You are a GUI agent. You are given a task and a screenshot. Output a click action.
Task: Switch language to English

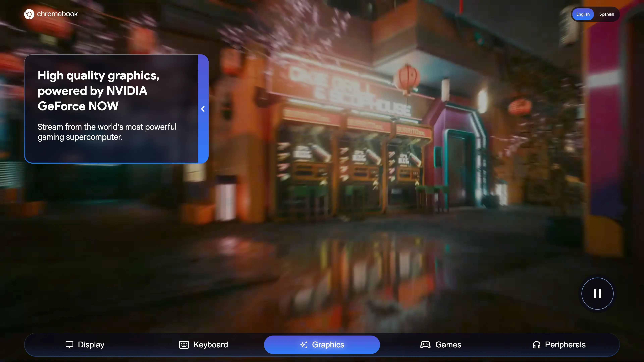pos(583,14)
